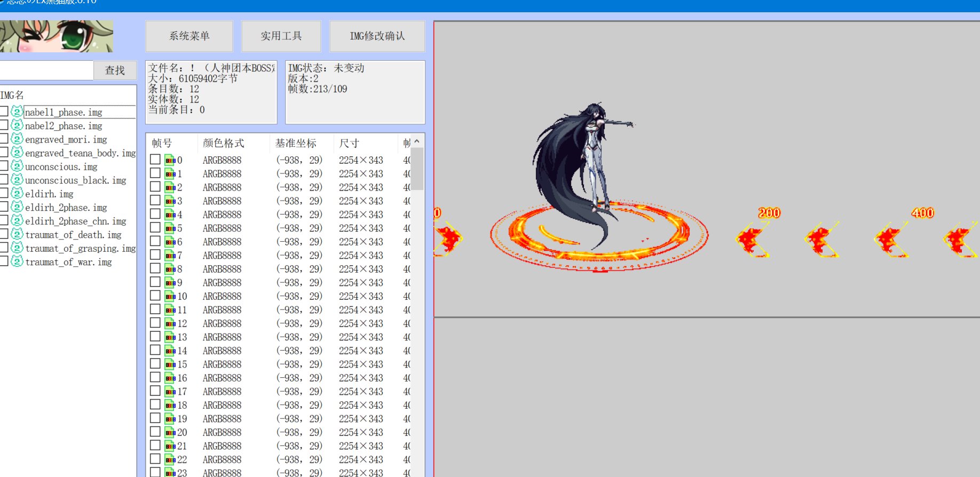The image size is (980, 477).
Task: Click ARGB8888 format in frame 14 row
Action: [222, 351]
